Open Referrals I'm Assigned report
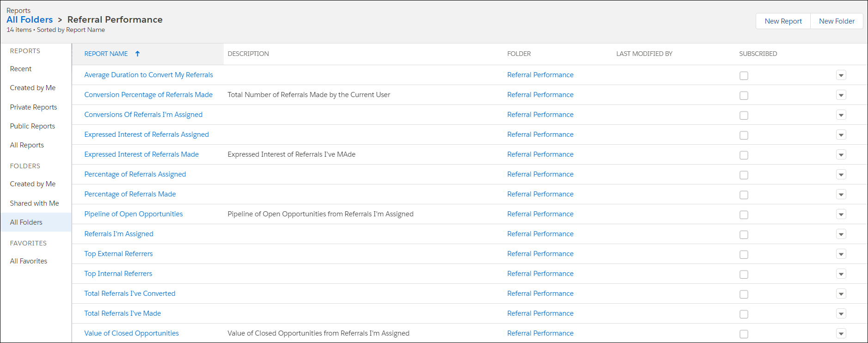The image size is (868, 343). click(119, 234)
